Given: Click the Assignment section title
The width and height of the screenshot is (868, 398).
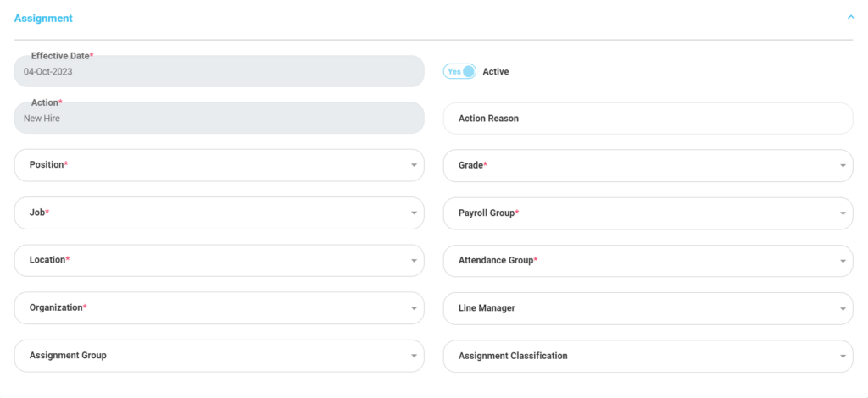Looking at the screenshot, I should [x=43, y=19].
